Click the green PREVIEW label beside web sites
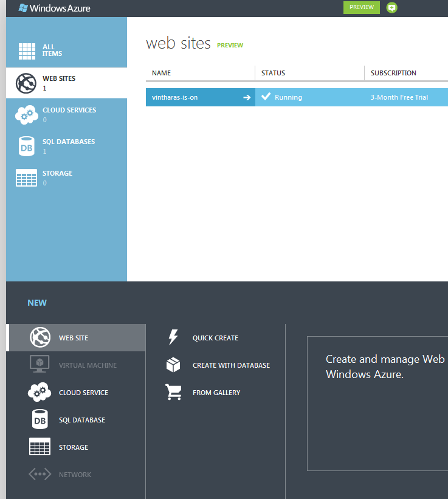The height and width of the screenshot is (499, 448). point(230,45)
